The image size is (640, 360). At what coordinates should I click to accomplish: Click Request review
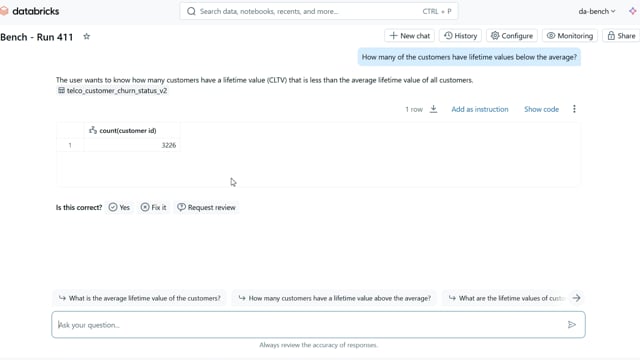coord(206,207)
